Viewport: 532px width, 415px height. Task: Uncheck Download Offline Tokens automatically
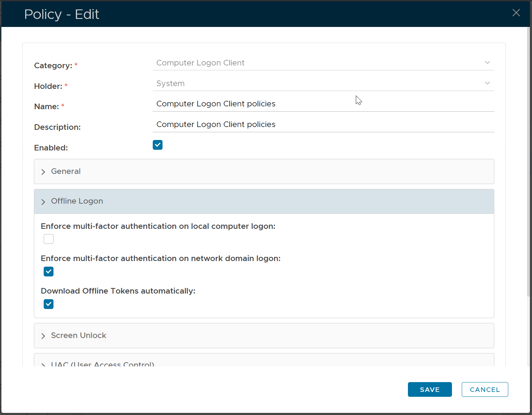click(49, 304)
